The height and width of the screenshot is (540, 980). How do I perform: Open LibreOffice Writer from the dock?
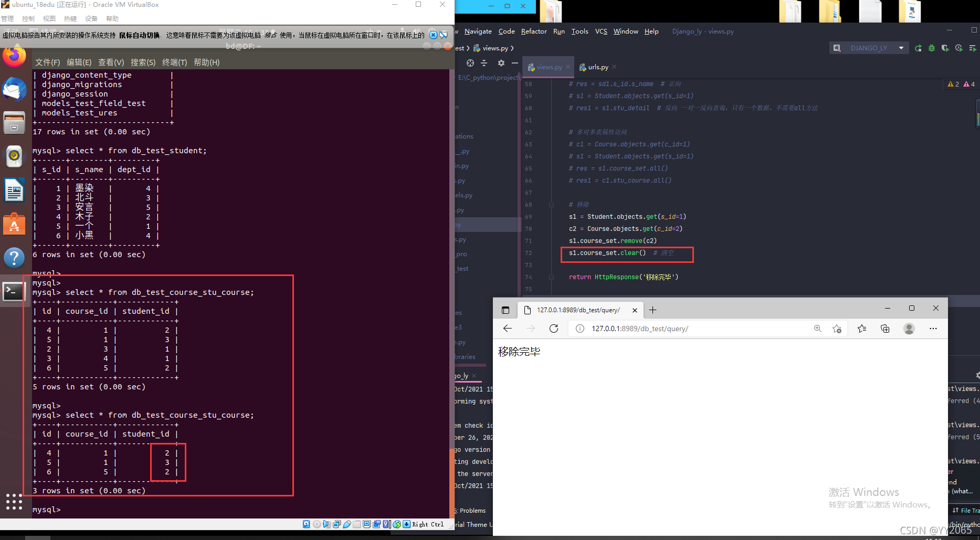14,189
